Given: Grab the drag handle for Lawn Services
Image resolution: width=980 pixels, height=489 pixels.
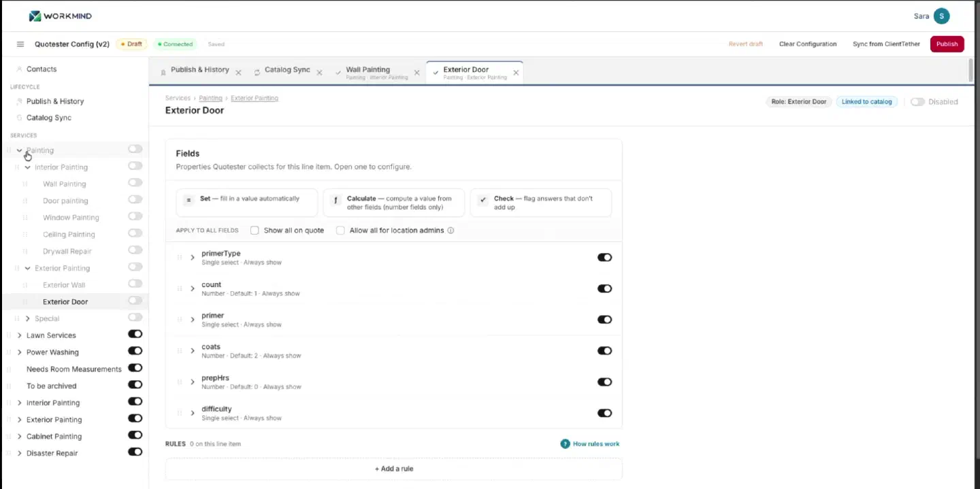Looking at the screenshot, I should coord(9,335).
